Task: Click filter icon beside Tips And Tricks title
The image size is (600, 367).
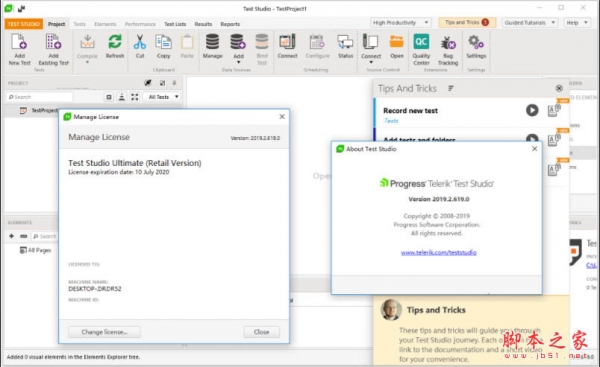Action: tap(451, 88)
